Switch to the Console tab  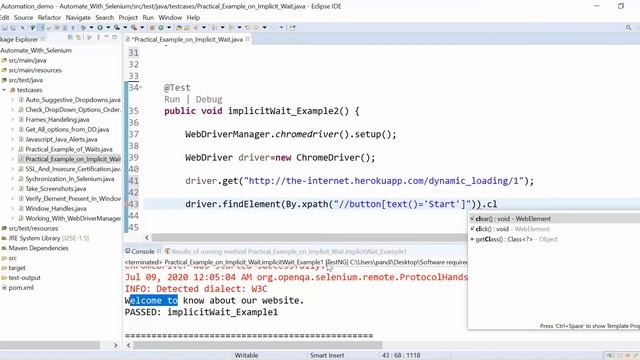140,251
